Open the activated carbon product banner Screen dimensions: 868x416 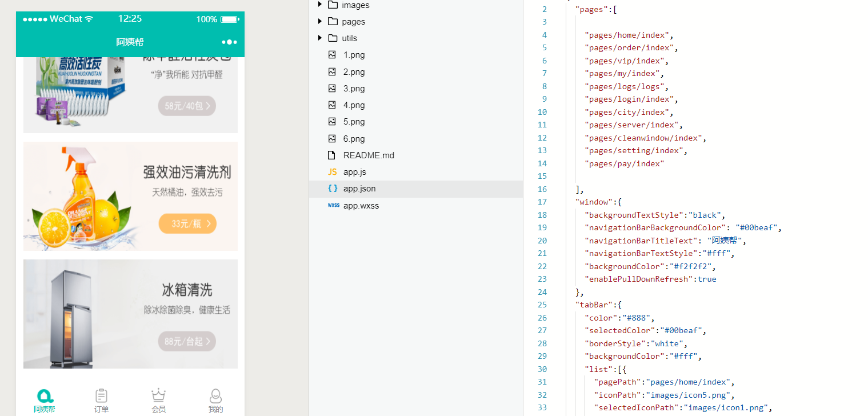(x=130, y=95)
